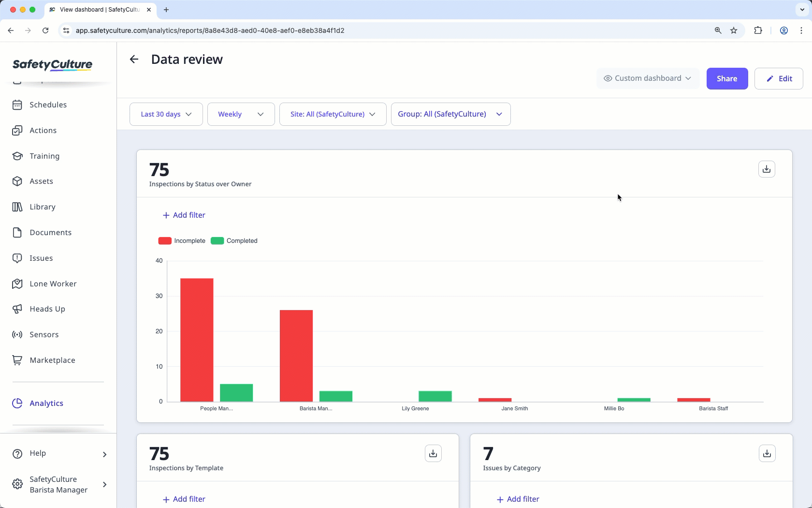This screenshot has height=508, width=812.
Task: Select the Assets cube icon
Action: pyautogui.click(x=17, y=181)
